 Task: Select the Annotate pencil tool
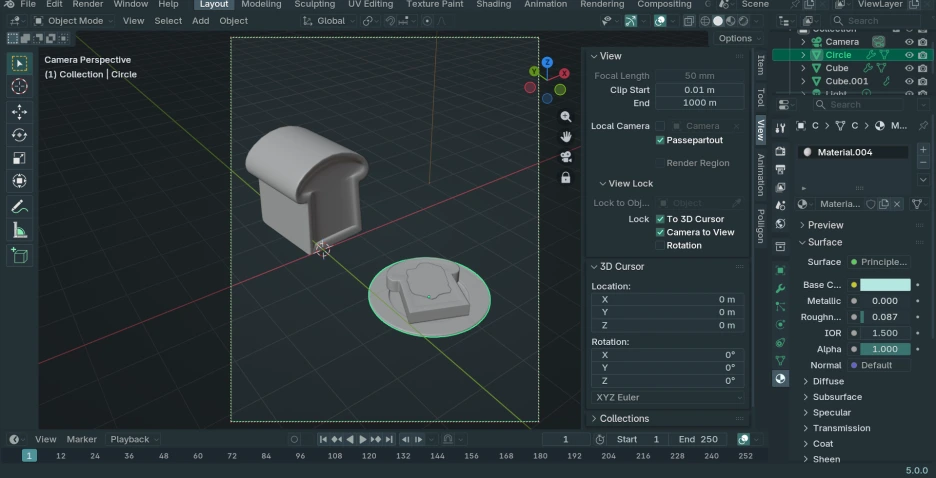(x=20, y=207)
